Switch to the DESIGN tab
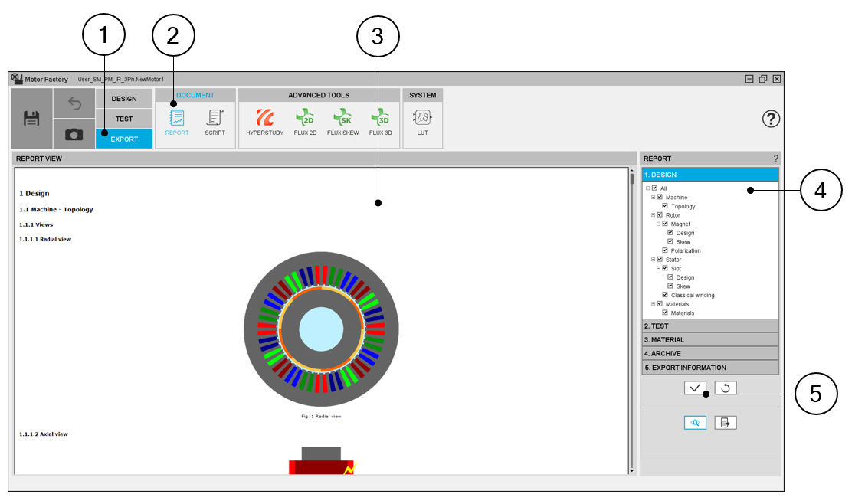The image size is (865, 504). [x=124, y=99]
